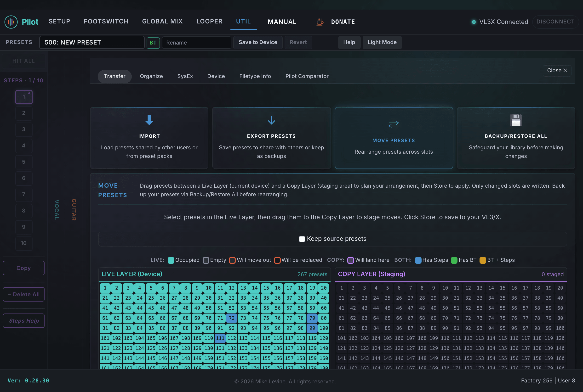The width and height of the screenshot is (583, 392).
Task: Switch to the Device tab
Action: pyautogui.click(x=216, y=76)
